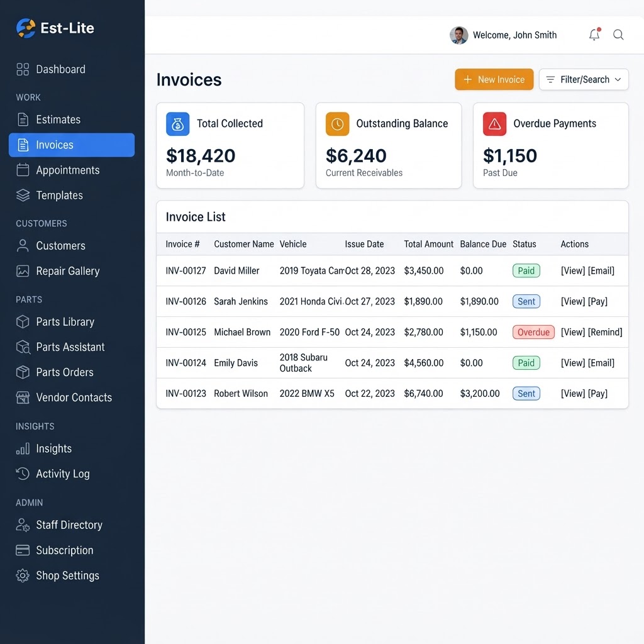Click the Overdue Payments warning icon
Screen dimensions: 644x644
[x=494, y=124]
